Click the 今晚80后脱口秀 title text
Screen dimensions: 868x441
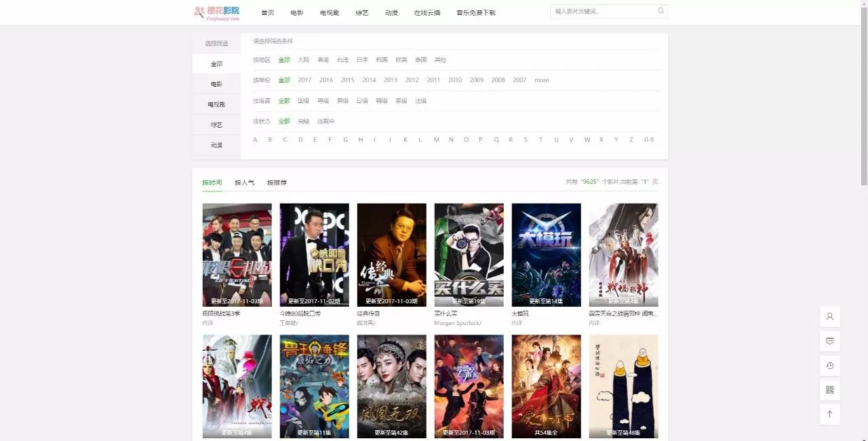300,313
